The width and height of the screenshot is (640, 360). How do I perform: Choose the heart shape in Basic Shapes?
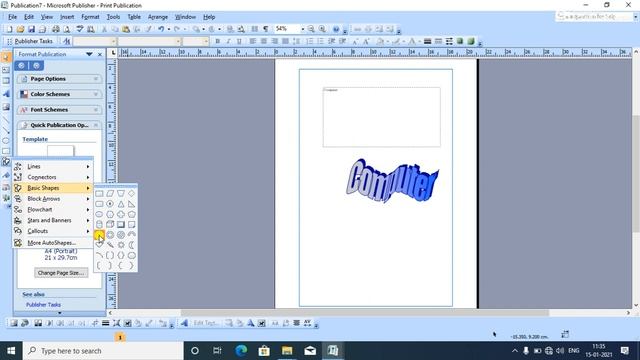point(99,245)
